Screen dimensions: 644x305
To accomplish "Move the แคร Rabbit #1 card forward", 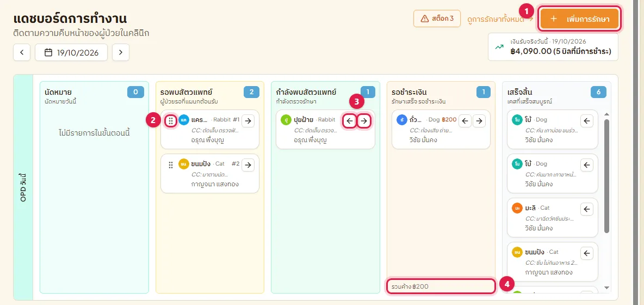I will [247, 121].
